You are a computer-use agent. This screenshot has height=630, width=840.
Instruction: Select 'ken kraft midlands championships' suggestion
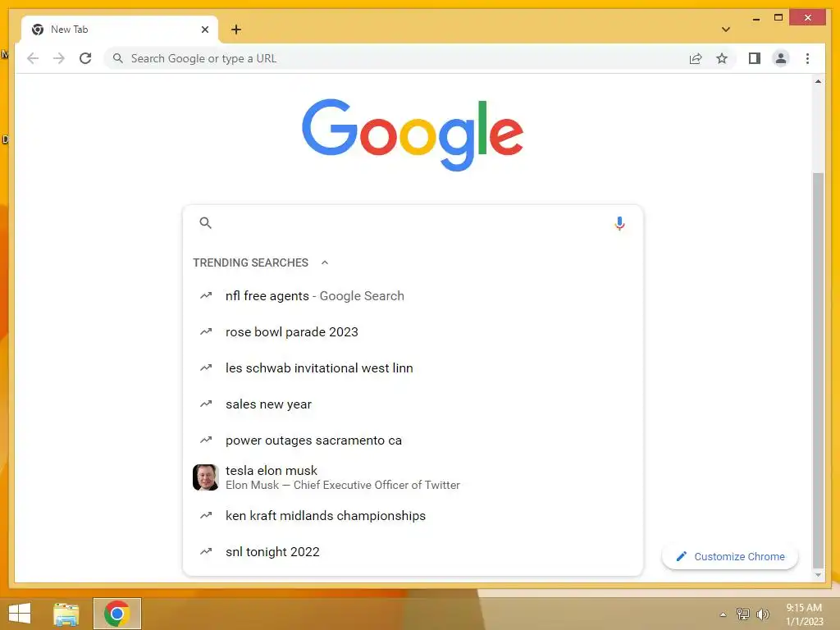(x=413, y=515)
